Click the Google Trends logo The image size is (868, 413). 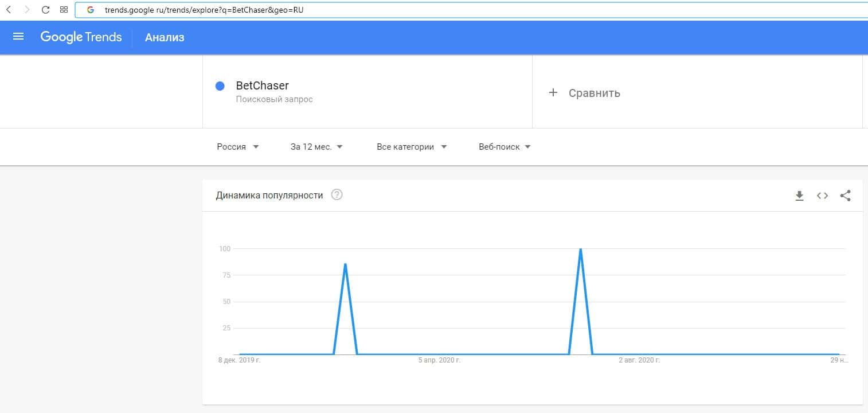coord(81,37)
